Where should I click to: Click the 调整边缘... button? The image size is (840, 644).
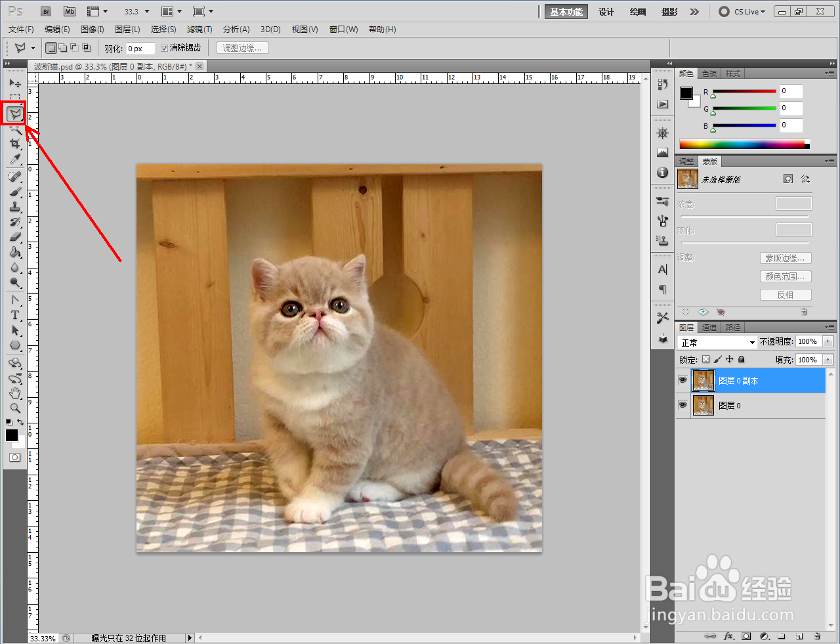(x=242, y=48)
